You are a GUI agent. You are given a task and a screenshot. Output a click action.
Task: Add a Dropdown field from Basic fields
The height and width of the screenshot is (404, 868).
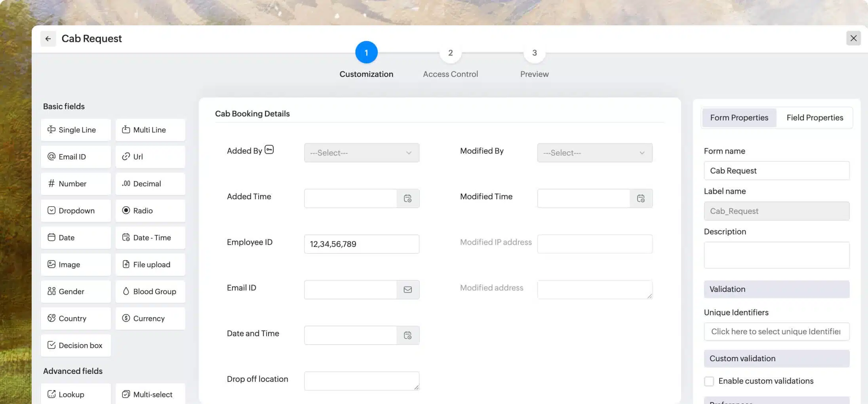76,211
